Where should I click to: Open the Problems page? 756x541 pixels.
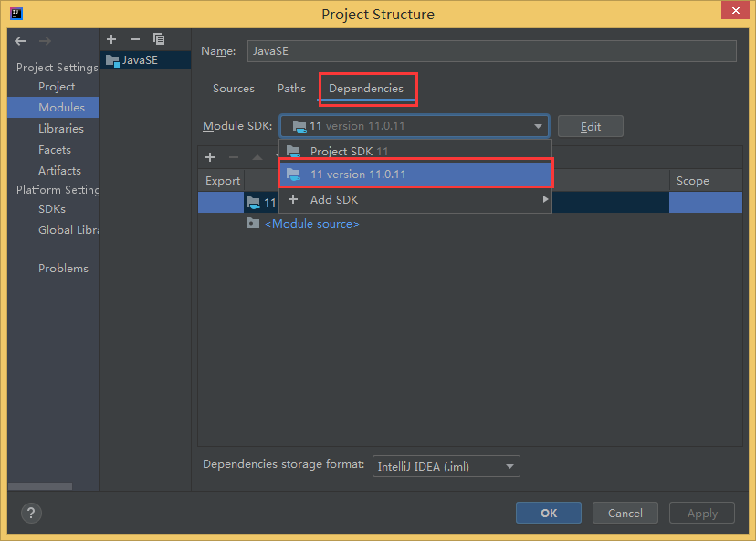(x=63, y=269)
